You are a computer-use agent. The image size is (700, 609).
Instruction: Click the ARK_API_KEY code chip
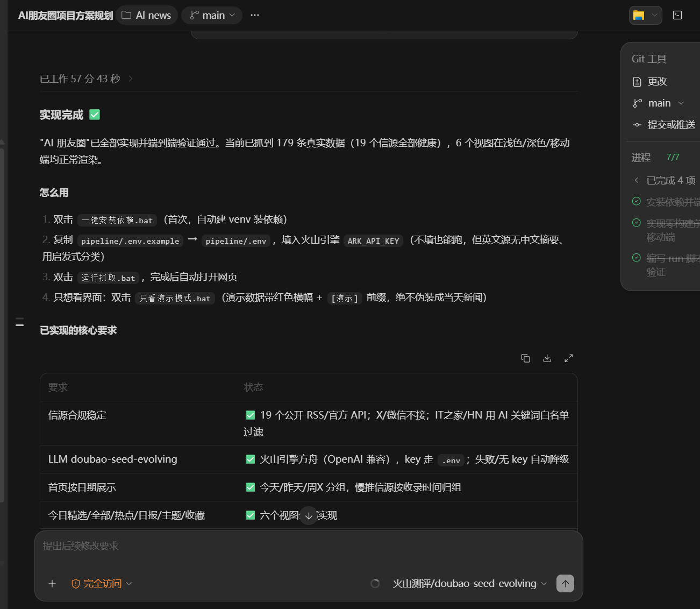click(373, 241)
